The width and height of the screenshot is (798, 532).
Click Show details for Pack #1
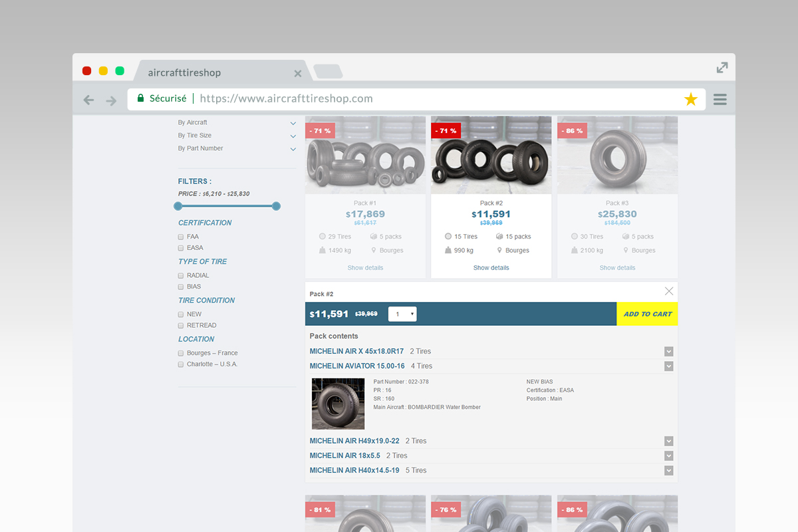click(x=365, y=268)
